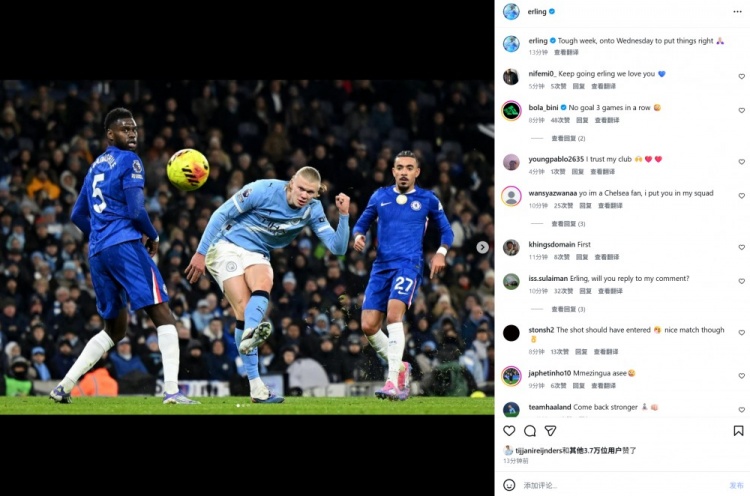This screenshot has height=496, width=750.
Task: View the translation of the erling caption
Action: [x=566, y=52]
